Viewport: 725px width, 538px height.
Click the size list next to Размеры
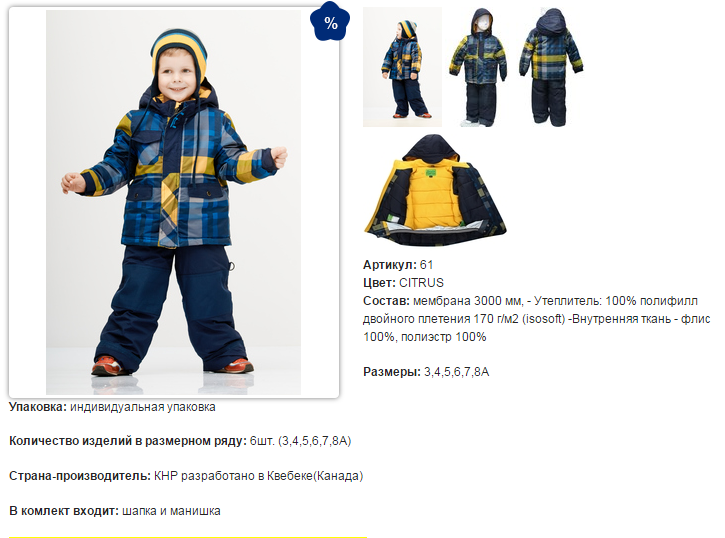pos(456,372)
